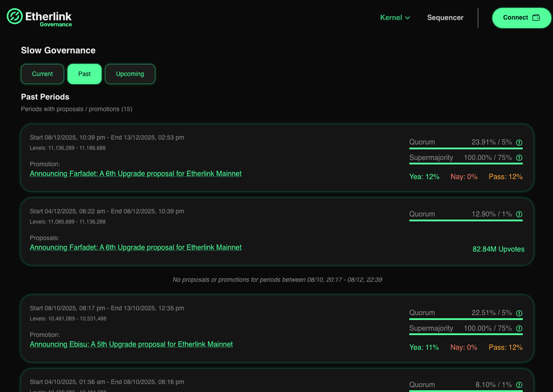Click the Etherlink Governance logo
Screen dimensions: 553x392
point(39,18)
